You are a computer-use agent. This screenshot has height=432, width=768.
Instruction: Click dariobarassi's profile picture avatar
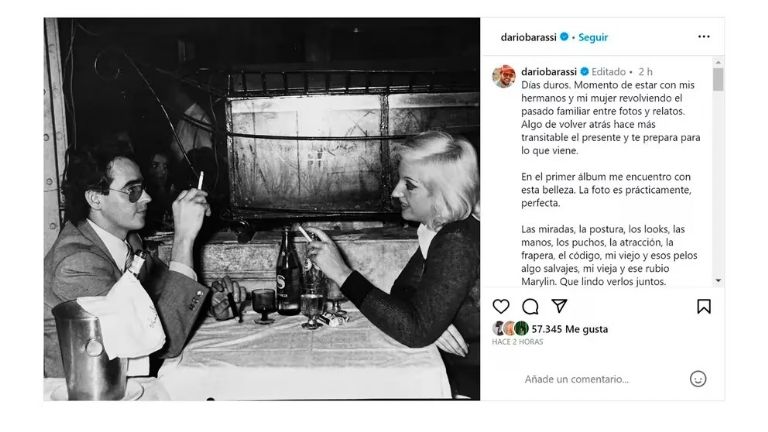point(504,76)
